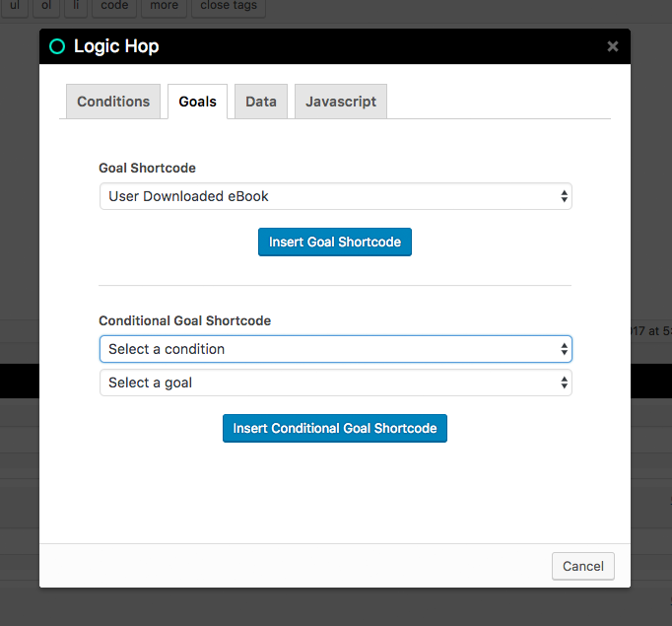Expand the Select a condition dropdown
Viewport: 672px width, 626px height.
(336, 349)
